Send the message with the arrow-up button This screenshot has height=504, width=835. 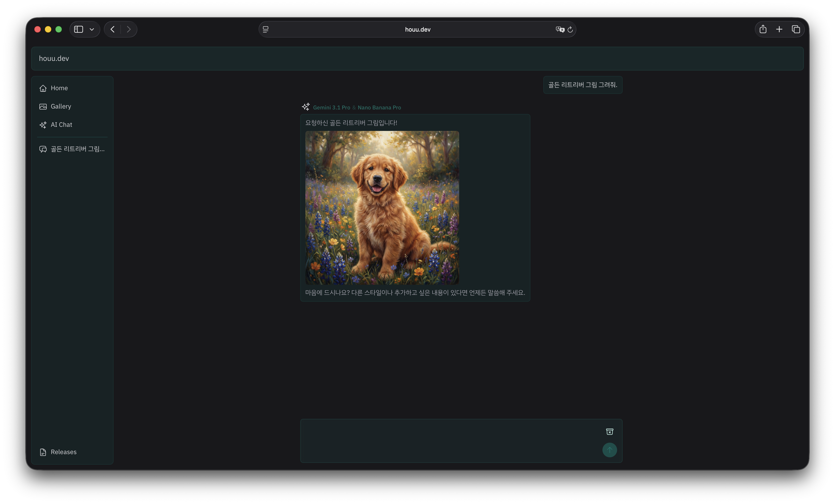pos(610,450)
